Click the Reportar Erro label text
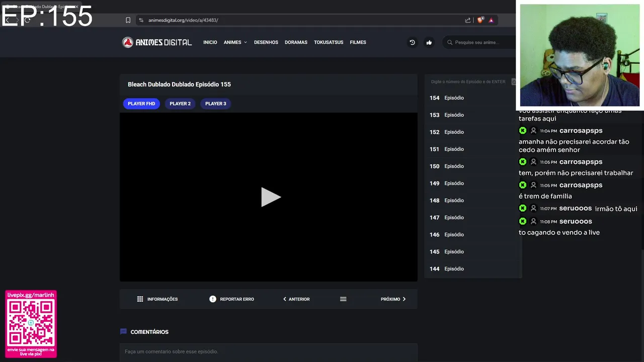 237,299
